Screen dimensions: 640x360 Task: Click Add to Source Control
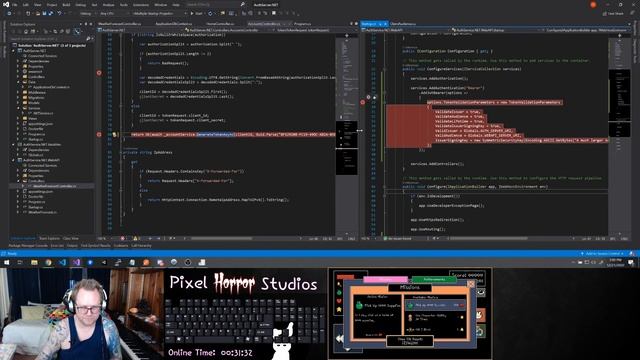602,253
